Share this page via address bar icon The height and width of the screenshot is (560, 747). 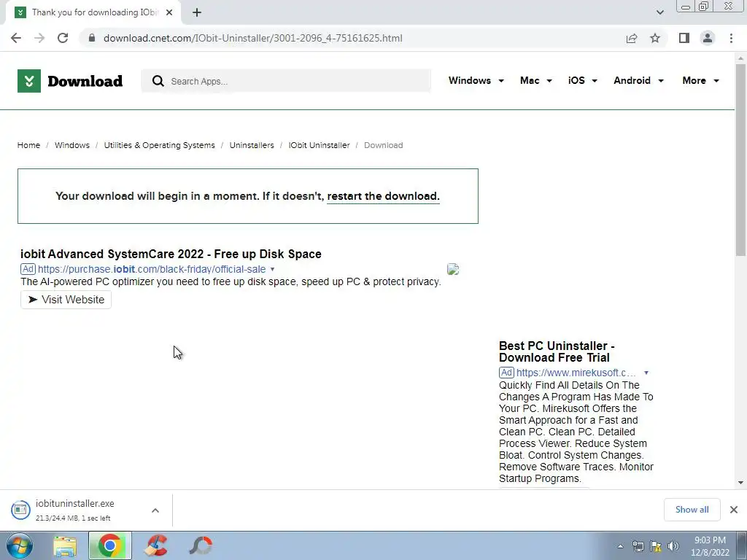[632, 38]
